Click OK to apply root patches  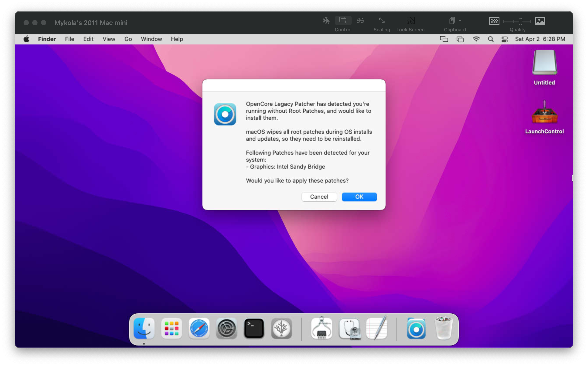359,197
